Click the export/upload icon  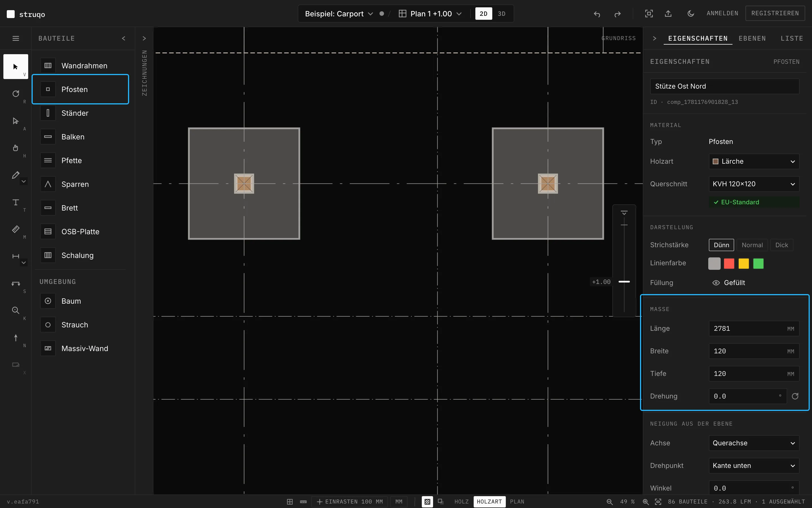click(x=668, y=14)
